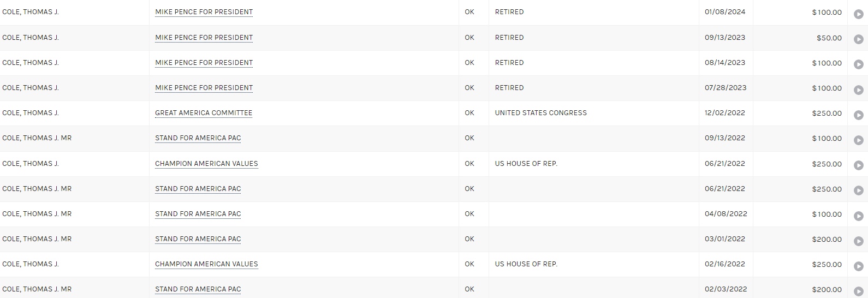Expand Great America Committee row arrow
Screen dimensions: 868x298
point(858,115)
